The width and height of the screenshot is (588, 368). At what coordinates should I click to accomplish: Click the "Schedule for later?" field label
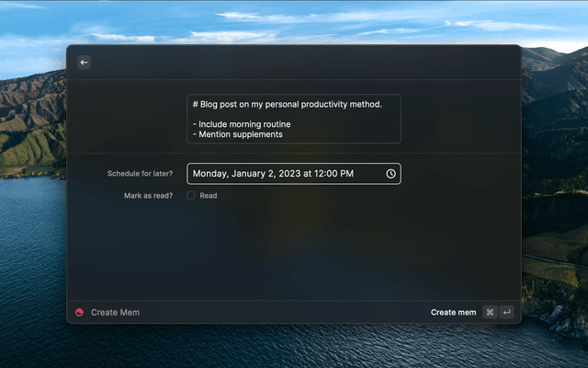pos(140,173)
